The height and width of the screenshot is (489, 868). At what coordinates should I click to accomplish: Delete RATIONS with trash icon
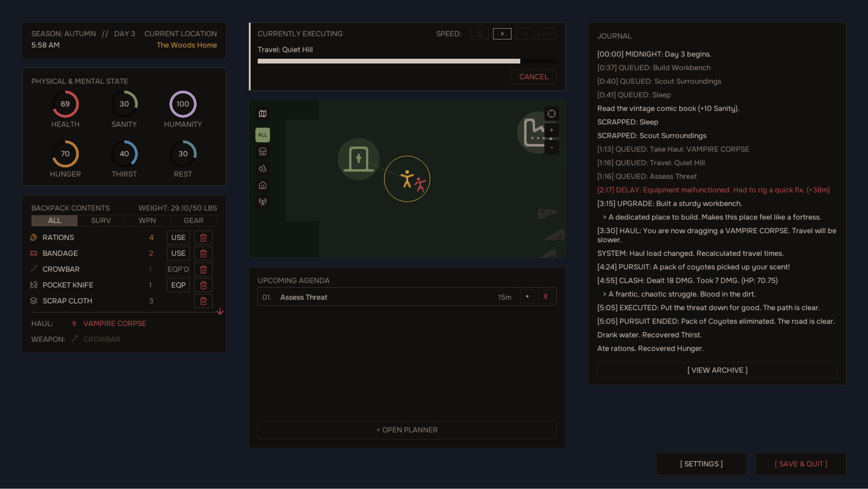203,238
